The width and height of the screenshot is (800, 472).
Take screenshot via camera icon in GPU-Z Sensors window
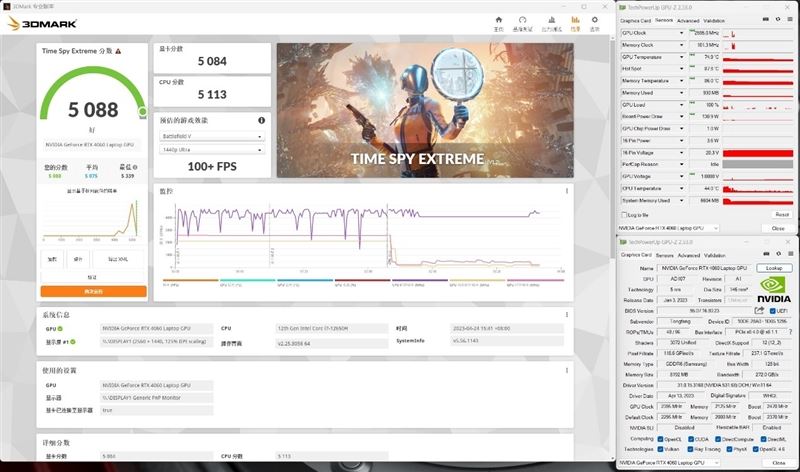pyautogui.click(x=765, y=19)
